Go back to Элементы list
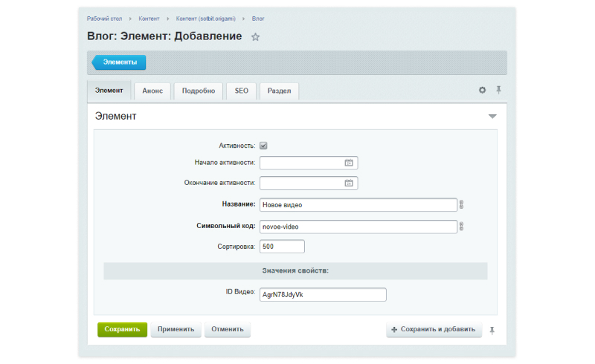595x364 pixels. click(x=119, y=62)
